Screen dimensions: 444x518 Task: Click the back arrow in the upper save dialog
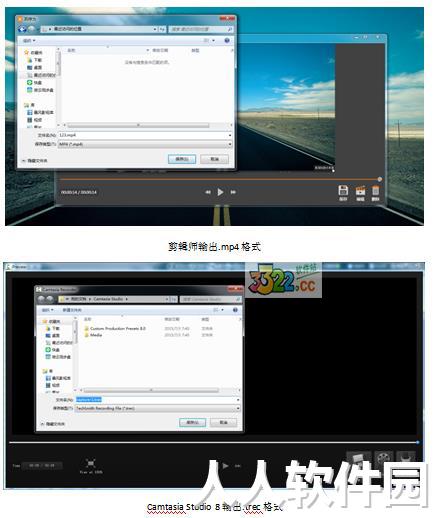point(23,29)
